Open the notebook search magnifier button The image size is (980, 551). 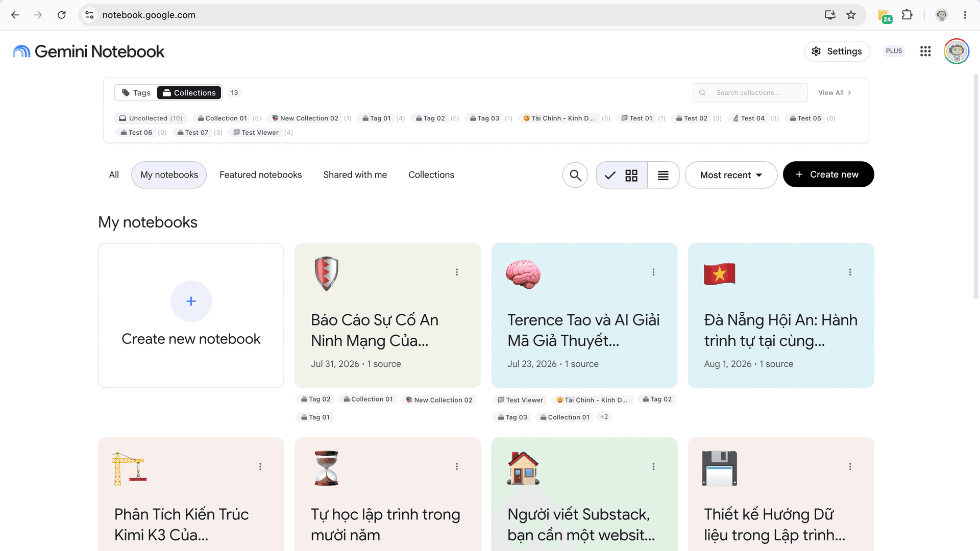click(575, 175)
